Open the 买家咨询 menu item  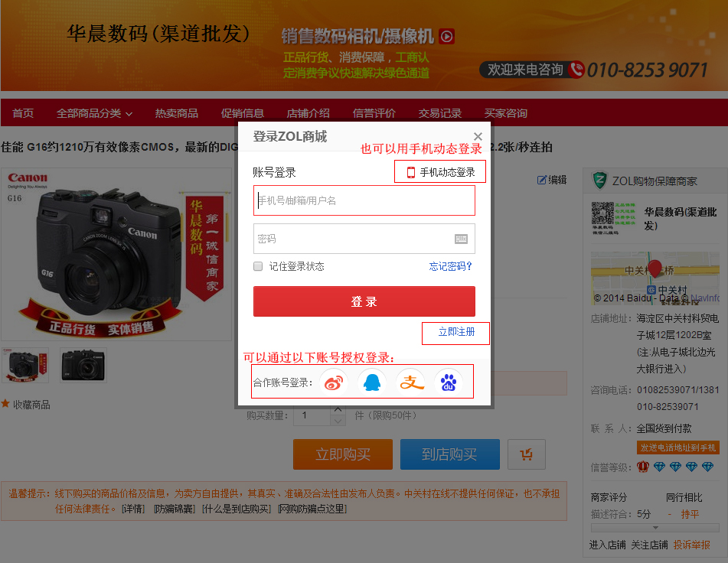tap(506, 113)
